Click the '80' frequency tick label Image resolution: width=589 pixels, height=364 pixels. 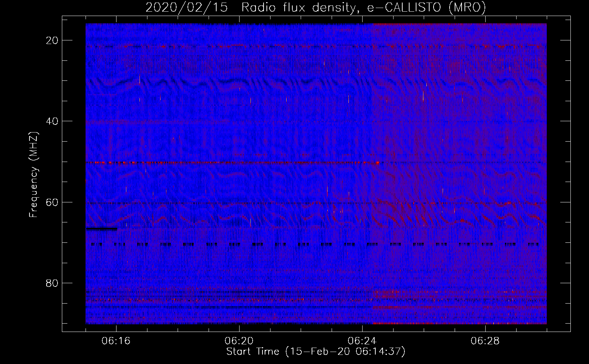tap(52, 283)
